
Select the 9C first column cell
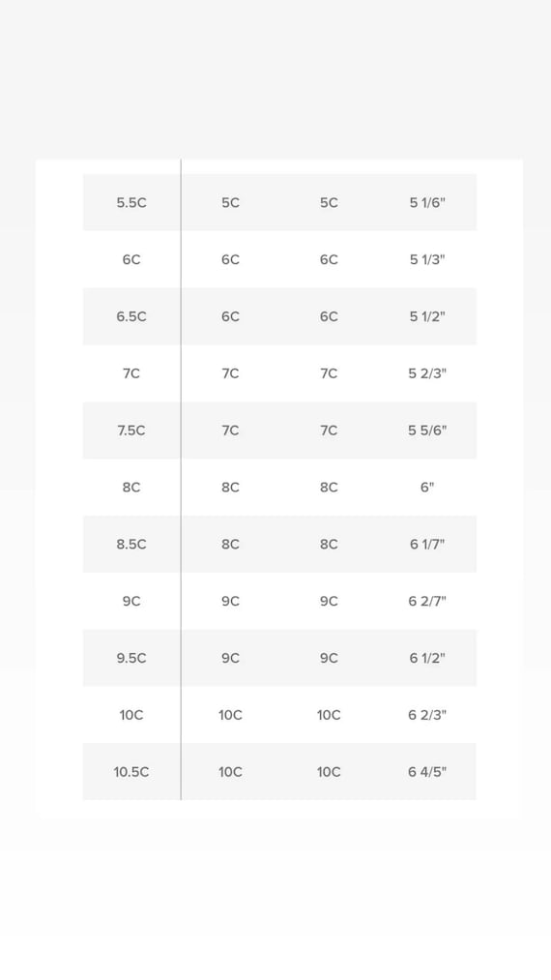pos(131,601)
